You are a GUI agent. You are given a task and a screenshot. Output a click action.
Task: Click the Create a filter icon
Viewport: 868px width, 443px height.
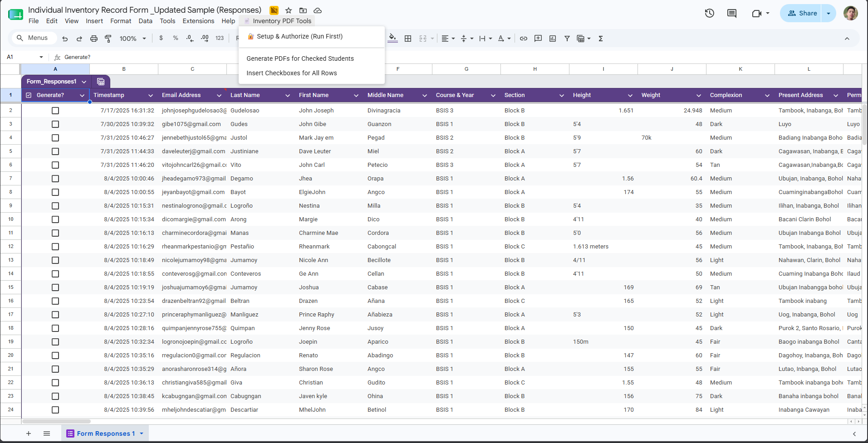[567, 39]
